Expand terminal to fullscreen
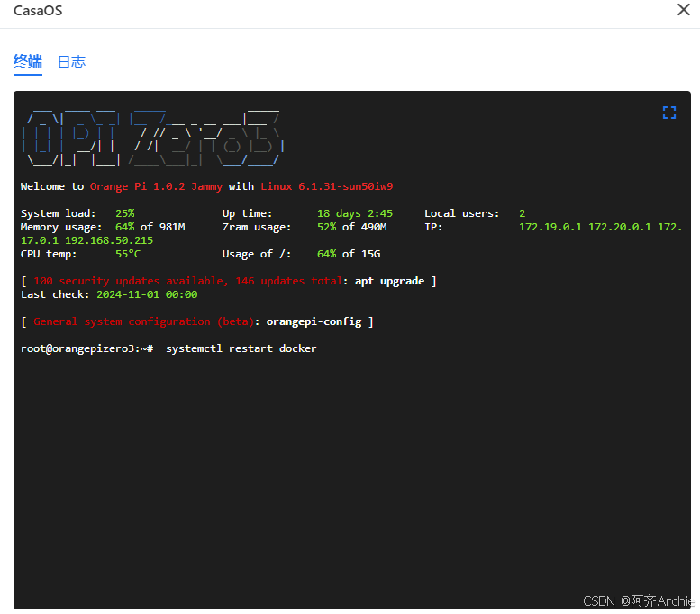The image size is (700, 614). [x=668, y=113]
